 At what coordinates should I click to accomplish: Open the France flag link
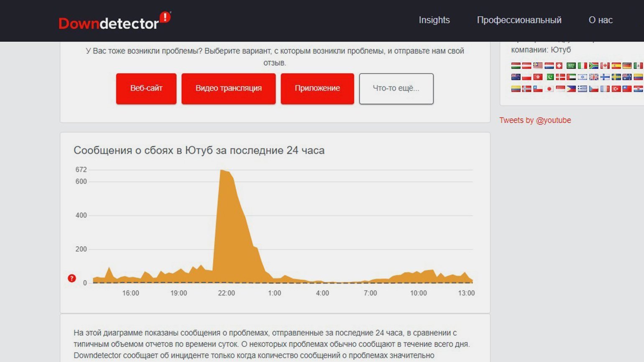tap(605, 89)
